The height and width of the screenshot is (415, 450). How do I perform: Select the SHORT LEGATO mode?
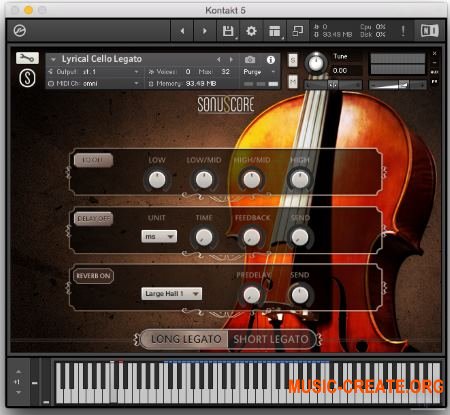pos(271,339)
